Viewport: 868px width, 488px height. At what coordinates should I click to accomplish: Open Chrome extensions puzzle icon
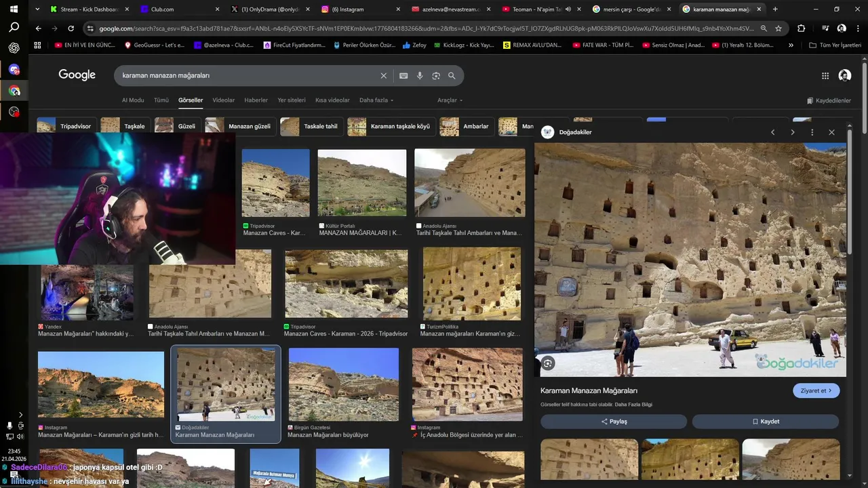802,28
